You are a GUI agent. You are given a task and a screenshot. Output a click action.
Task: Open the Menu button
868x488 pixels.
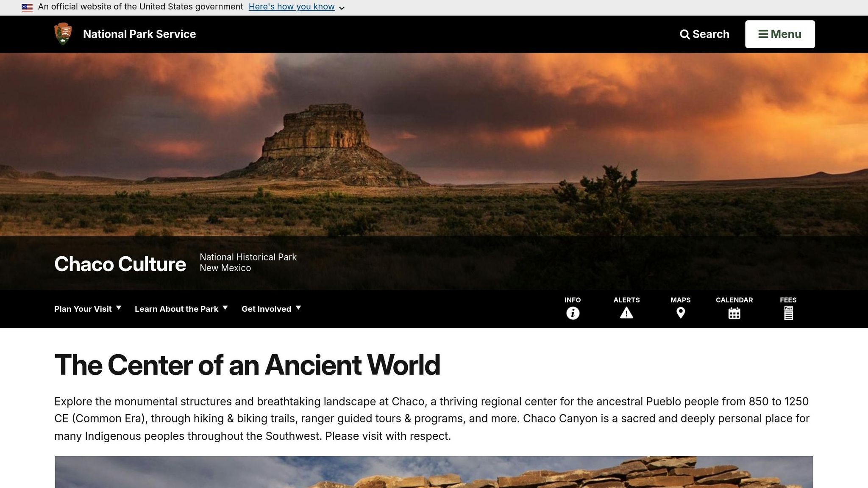pos(780,34)
